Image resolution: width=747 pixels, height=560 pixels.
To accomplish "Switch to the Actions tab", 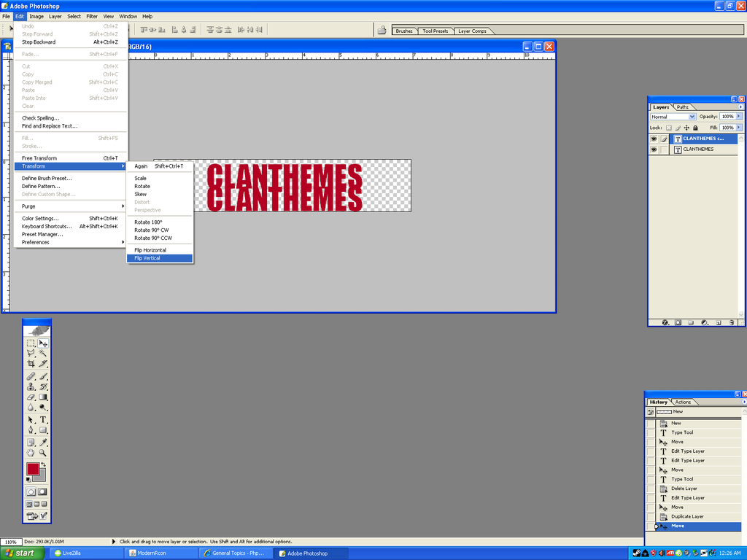I will click(683, 402).
